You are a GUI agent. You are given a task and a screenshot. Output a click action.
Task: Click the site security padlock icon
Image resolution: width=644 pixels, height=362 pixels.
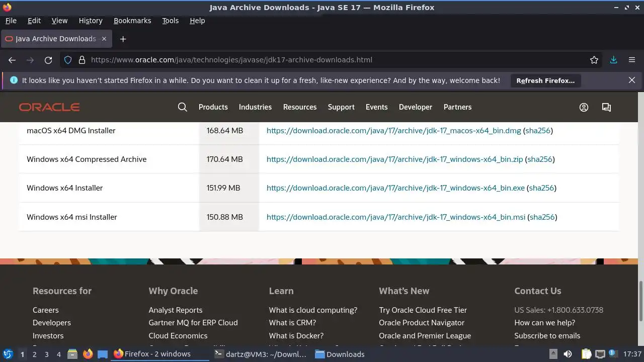pos(82,60)
